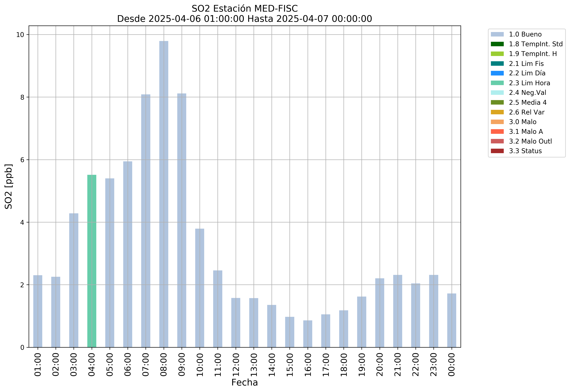Screen dimensions: 570x392
Task: Click the chart title 'SO2 Estación MED-FISC'
Action: pos(245,9)
